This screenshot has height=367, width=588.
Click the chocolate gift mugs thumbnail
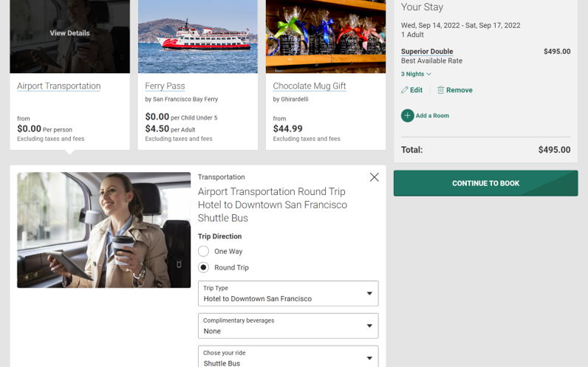326,36
